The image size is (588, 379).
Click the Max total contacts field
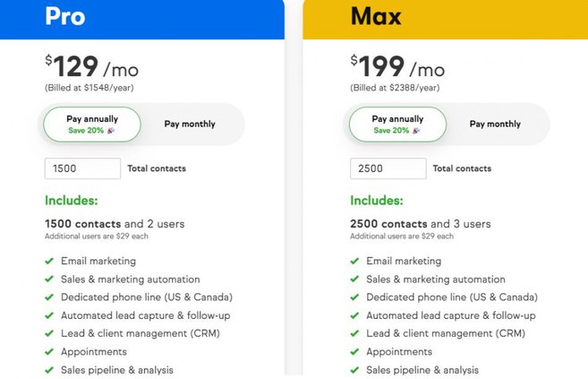click(388, 168)
